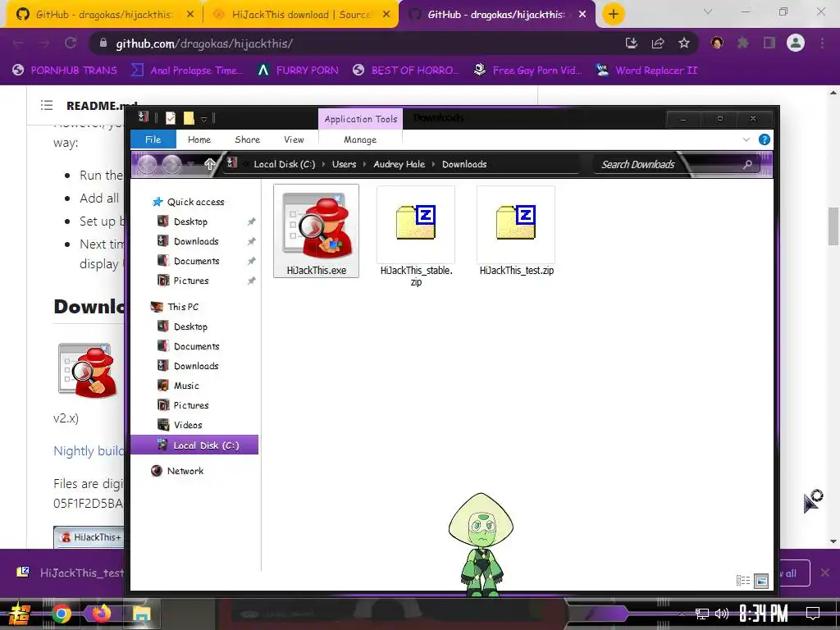Close the Chrome downloads bar
The image size is (840, 630).
(x=825, y=573)
